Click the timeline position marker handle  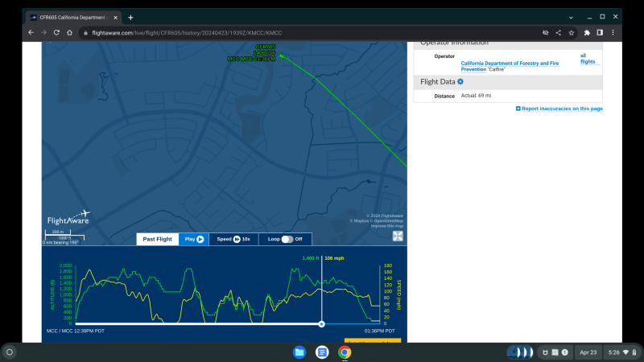[x=322, y=323]
